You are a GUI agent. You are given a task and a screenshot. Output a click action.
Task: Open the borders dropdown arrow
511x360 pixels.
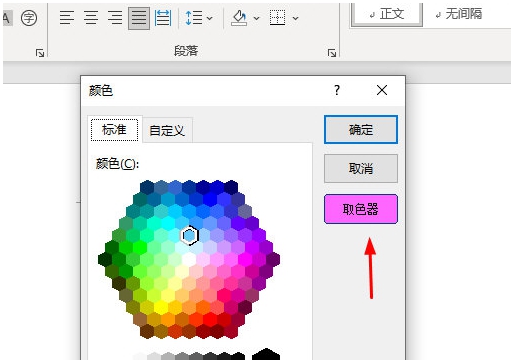tap(295, 18)
